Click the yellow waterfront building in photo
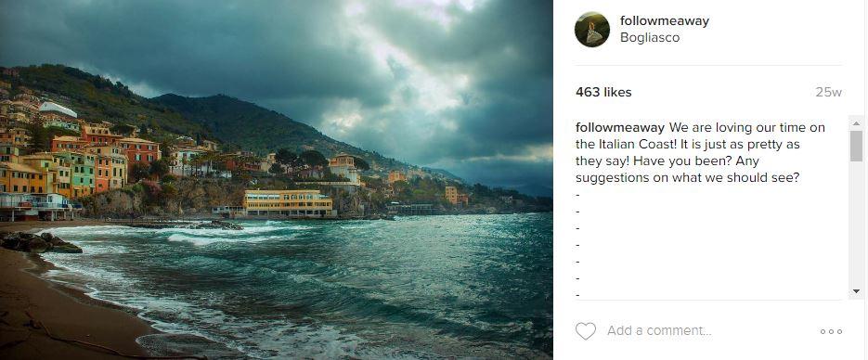868x360 pixels. pos(288,203)
